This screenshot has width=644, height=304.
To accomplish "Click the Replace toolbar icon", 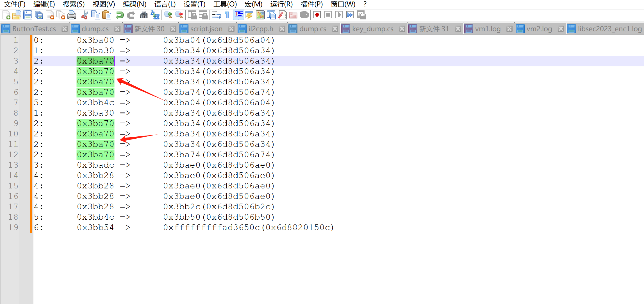I will [x=155, y=15].
